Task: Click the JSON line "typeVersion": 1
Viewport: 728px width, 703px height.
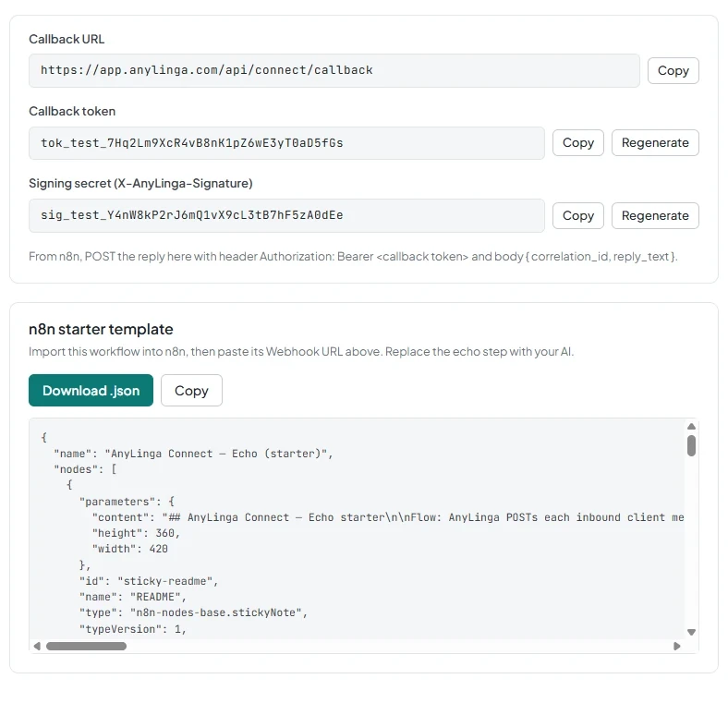Action: pos(132,629)
